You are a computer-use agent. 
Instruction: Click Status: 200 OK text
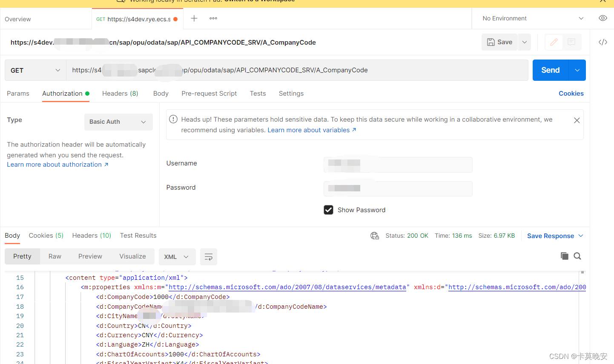407,236
